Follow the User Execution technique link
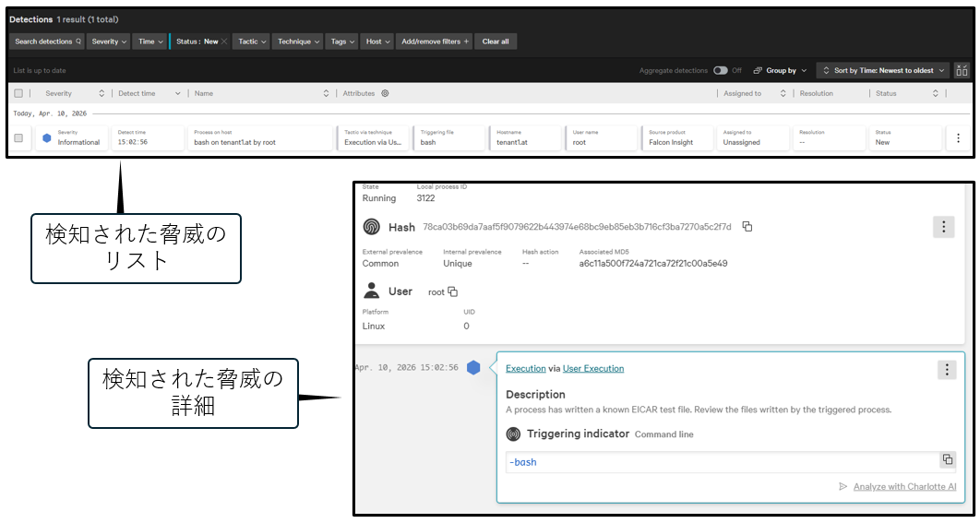The image size is (980, 523). point(593,369)
